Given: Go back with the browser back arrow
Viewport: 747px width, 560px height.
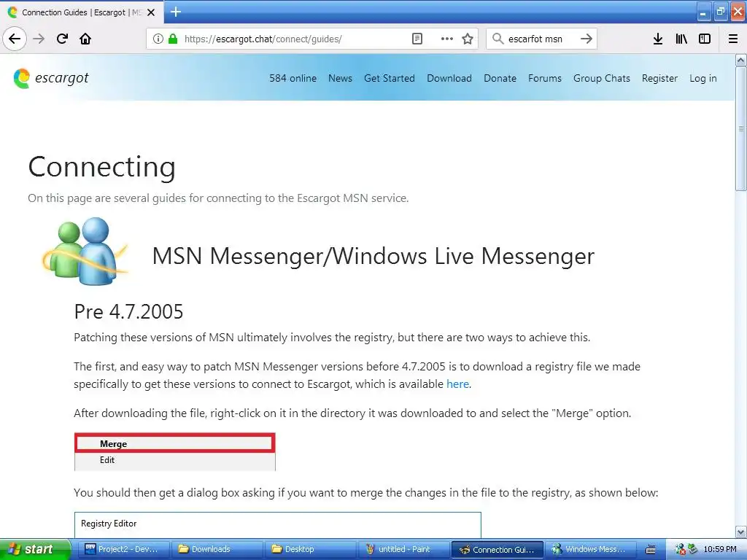Looking at the screenshot, I should point(15,39).
